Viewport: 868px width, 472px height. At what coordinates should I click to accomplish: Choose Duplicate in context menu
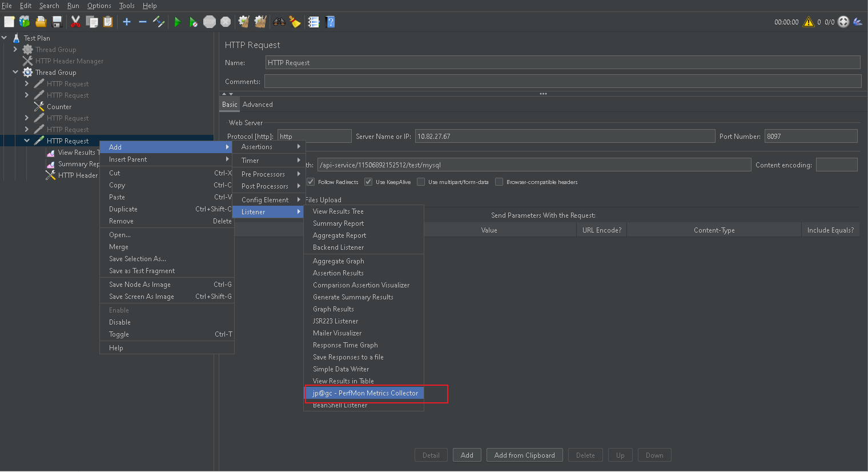(x=167, y=209)
